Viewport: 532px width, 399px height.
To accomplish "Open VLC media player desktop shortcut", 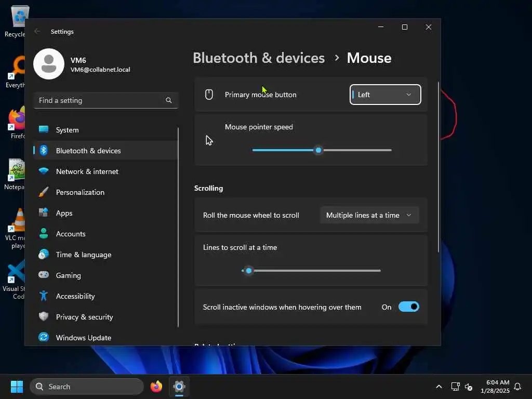I will pyautogui.click(x=15, y=229).
